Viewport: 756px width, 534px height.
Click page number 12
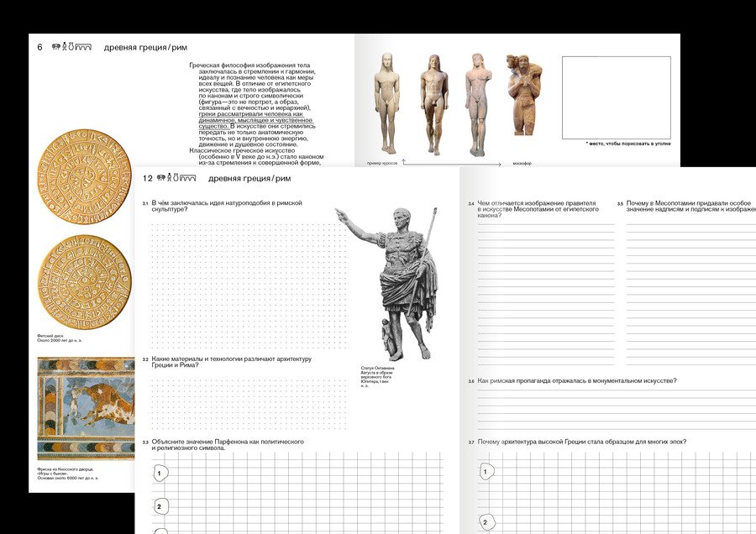148,178
